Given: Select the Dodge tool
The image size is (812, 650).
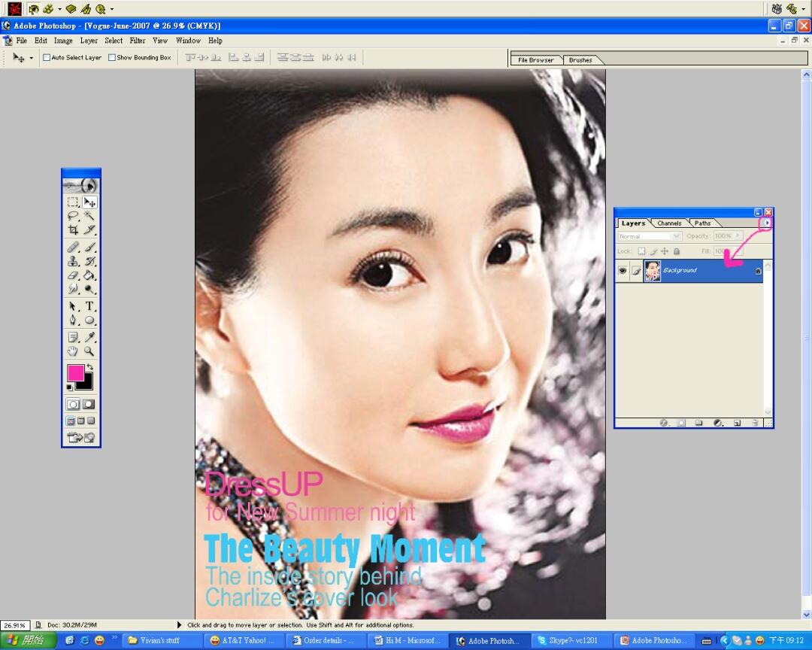Looking at the screenshot, I should click(x=89, y=289).
